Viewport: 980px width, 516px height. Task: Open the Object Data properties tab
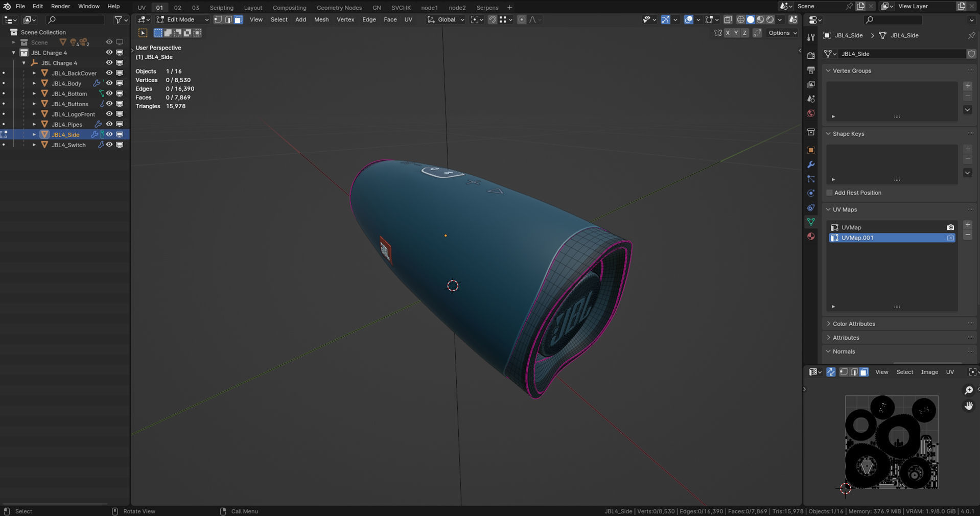[x=811, y=222]
